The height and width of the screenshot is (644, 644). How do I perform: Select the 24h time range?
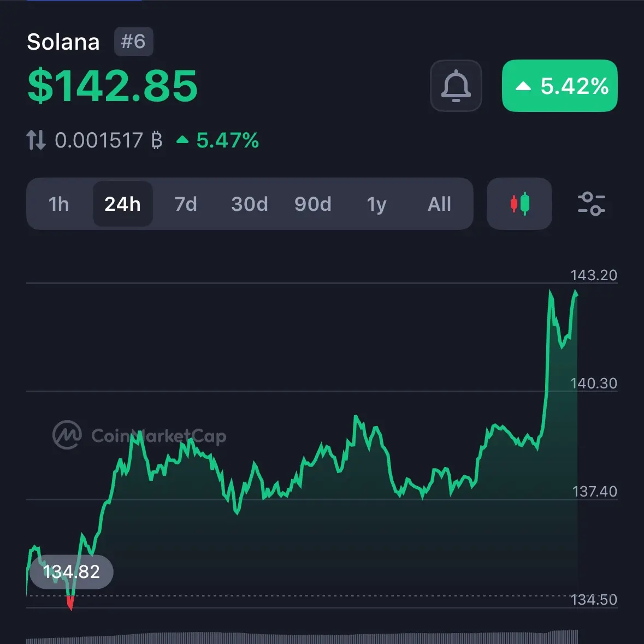(x=123, y=204)
